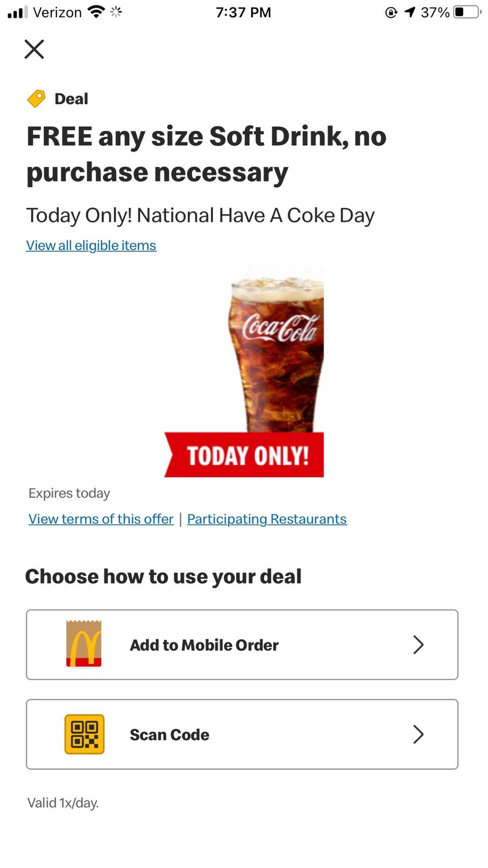Viewport: 488px width, 868px height.
Task: Tap the yellow QR code icon
Action: pyautogui.click(x=84, y=734)
